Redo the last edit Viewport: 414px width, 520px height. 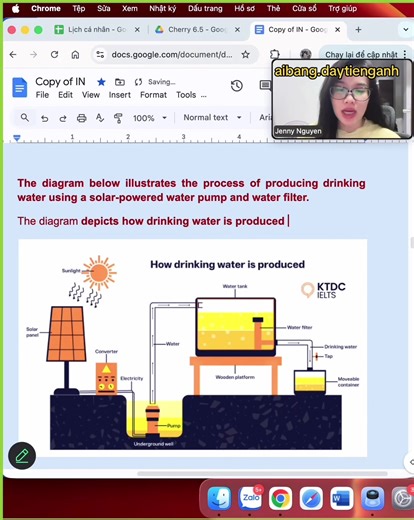click(x=63, y=118)
